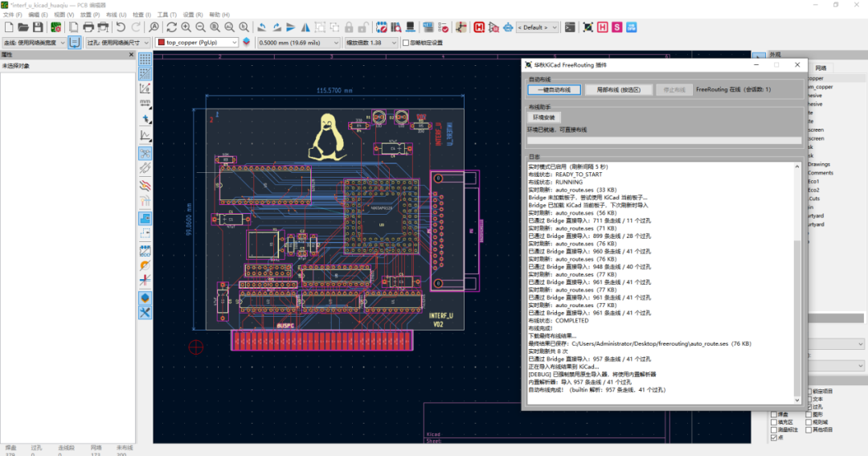Zoom in on the PCB canvas
The image size is (868, 456).
click(186, 27)
